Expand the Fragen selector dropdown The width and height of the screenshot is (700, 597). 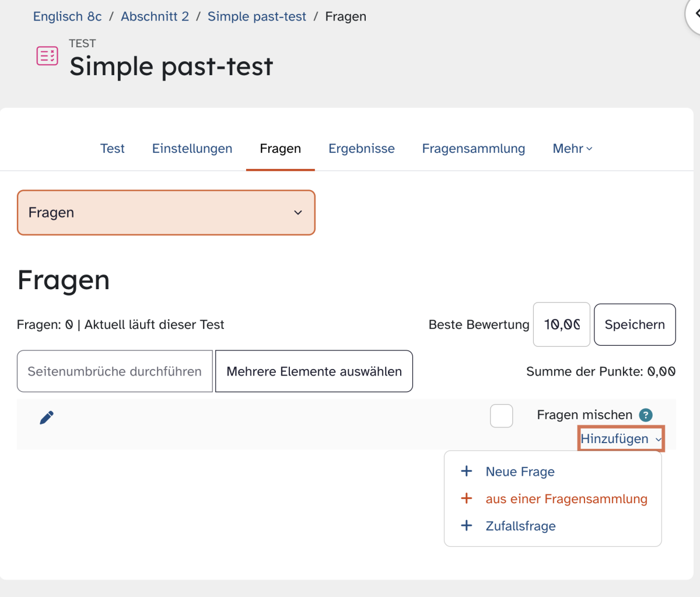(166, 213)
